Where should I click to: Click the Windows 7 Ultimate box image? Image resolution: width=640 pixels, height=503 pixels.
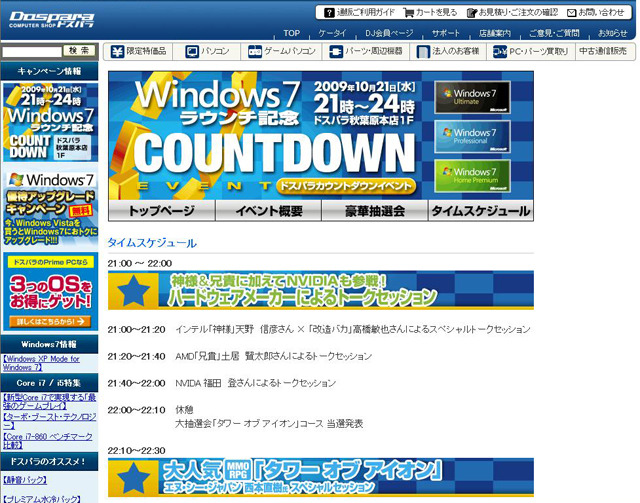pos(472,97)
